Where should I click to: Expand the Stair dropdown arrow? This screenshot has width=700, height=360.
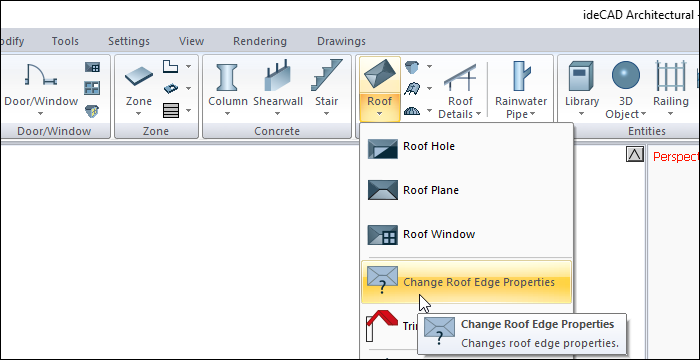(x=326, y=113)
